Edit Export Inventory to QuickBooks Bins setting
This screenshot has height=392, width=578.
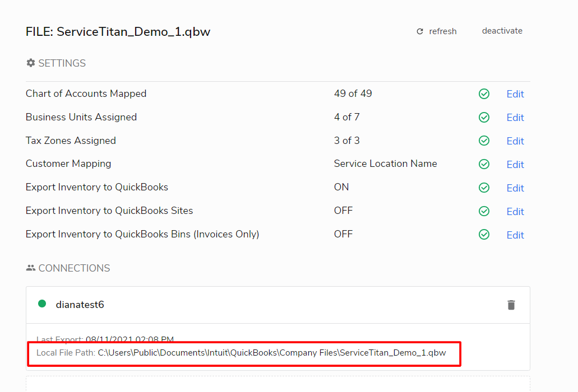515,236
